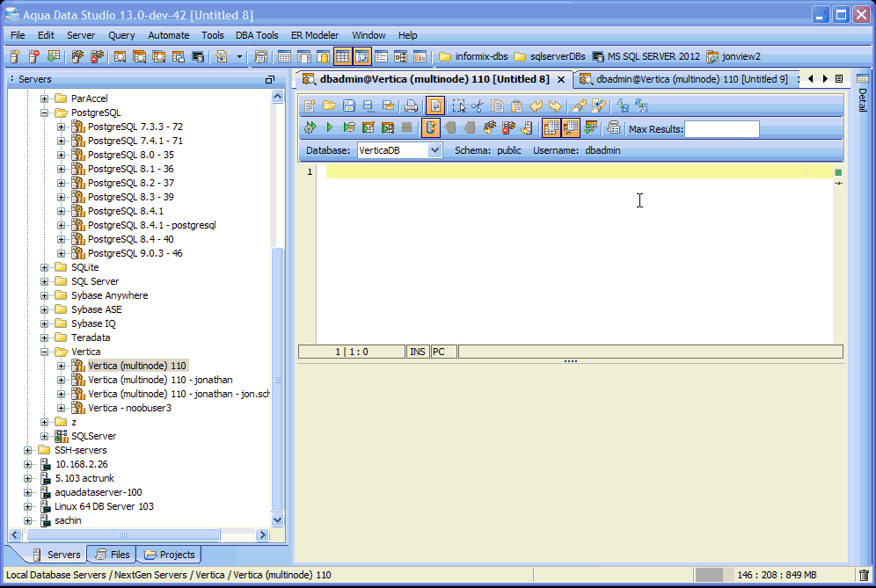Click the Register Server icon in main toolbar

pyautogui.click(x=15, y=56)
